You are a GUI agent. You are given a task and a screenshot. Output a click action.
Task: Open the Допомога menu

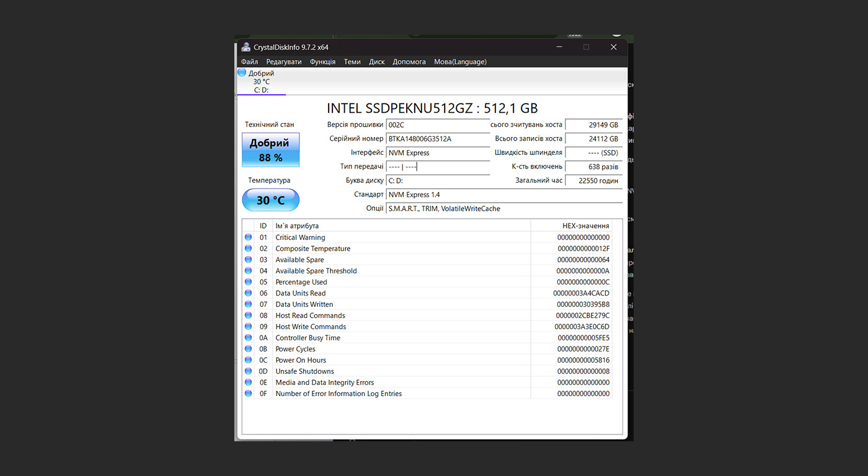[409, 62]
